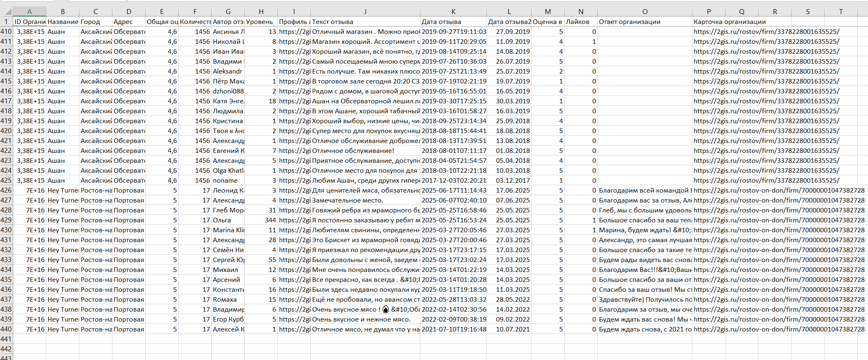Select review starting 'Рядом с домом'
Screen dimensions: 868x360
365,91
